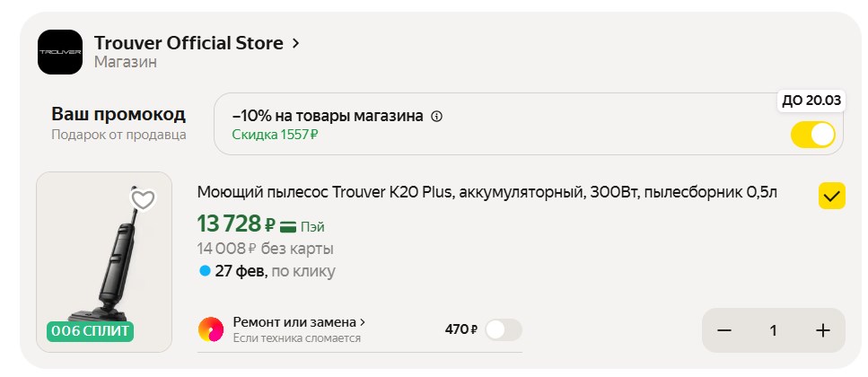
Task: Expand Ремонт или замена details chevron
Action: tap(363, 321)
